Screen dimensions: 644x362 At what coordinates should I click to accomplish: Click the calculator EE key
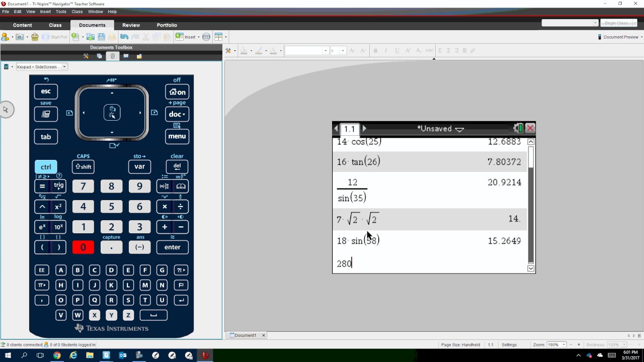(41, 270)
